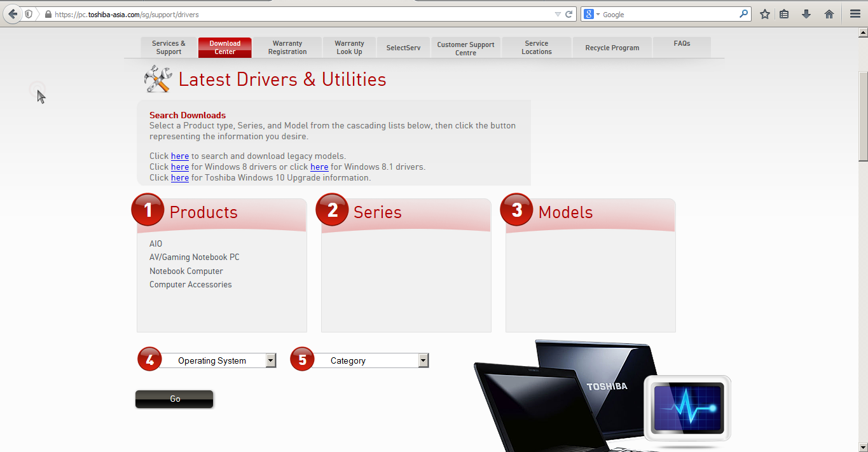Select Notebook Computer product
868x452 pixels.
186,271
